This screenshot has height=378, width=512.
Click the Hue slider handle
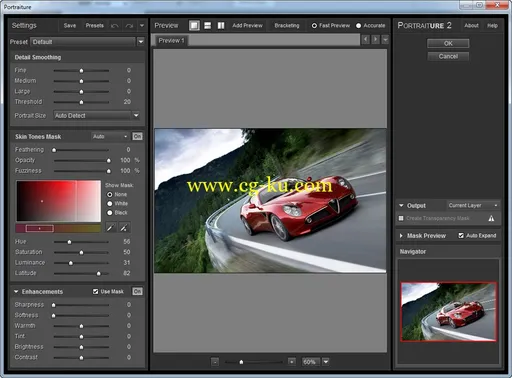click(x=69, y=242)
